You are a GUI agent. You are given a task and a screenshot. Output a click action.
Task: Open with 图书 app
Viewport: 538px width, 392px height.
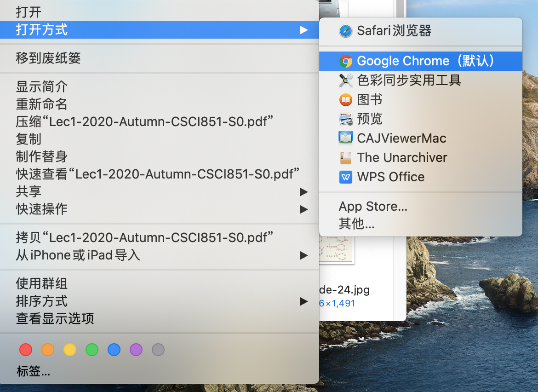coord(421,100)
